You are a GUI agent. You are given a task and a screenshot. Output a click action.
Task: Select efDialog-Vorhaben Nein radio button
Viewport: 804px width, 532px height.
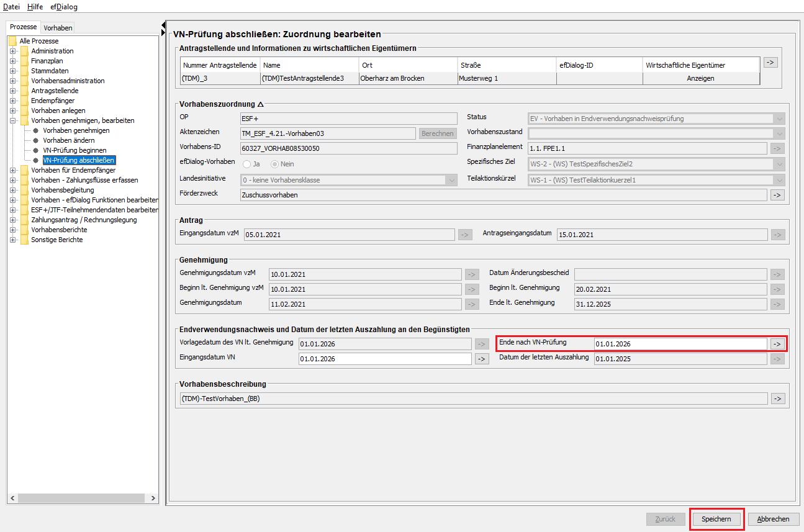275,164
